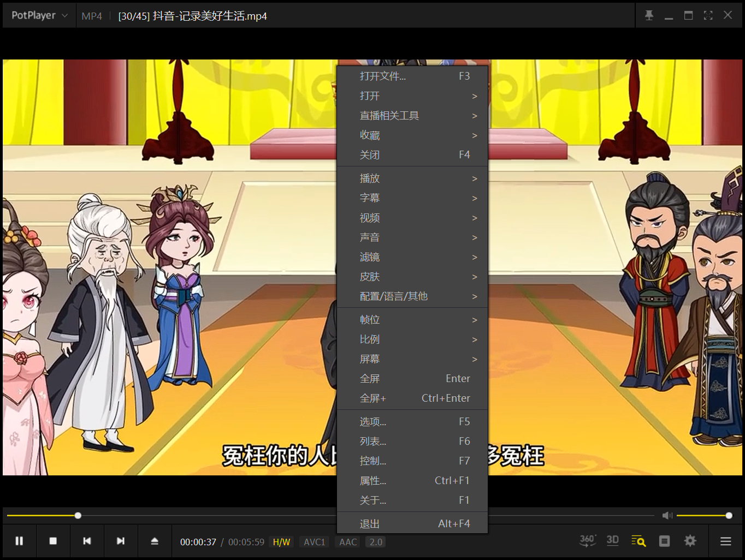Expand the 滤镜 submenu
Image resolution: width=745 pixels, height=560 pixels.
click(x=412, y=257)
